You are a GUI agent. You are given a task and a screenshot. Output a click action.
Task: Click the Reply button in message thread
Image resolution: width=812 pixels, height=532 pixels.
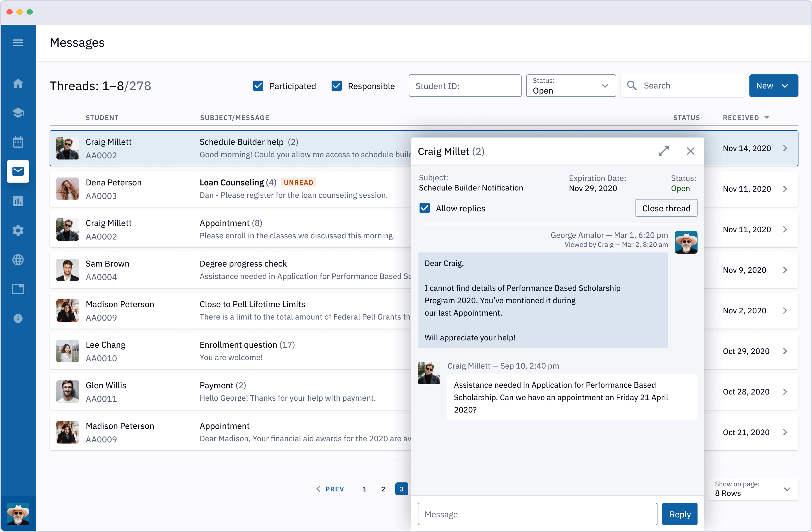679,514
